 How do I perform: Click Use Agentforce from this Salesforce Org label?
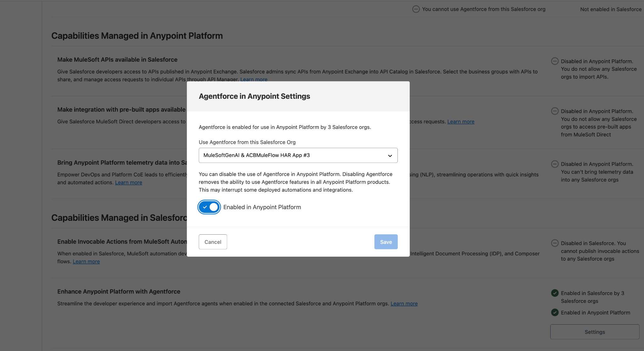click(247, 142)
